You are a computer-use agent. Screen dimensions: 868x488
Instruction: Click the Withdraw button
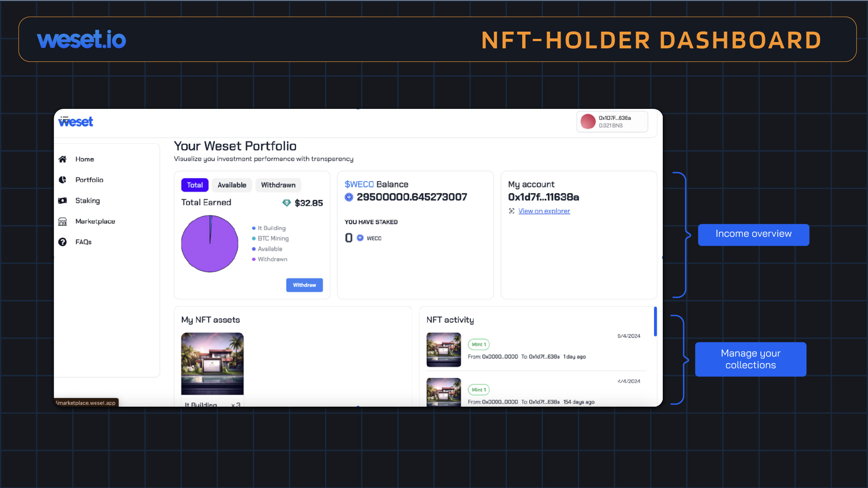click(305, 285)
